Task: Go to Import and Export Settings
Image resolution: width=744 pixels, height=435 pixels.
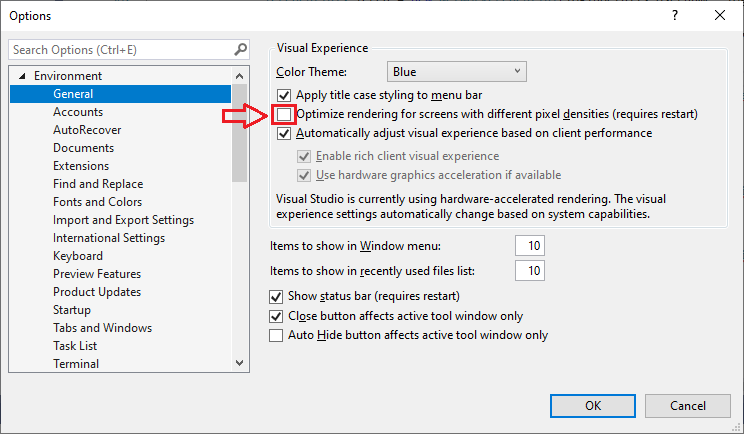Action: (123, 220)
